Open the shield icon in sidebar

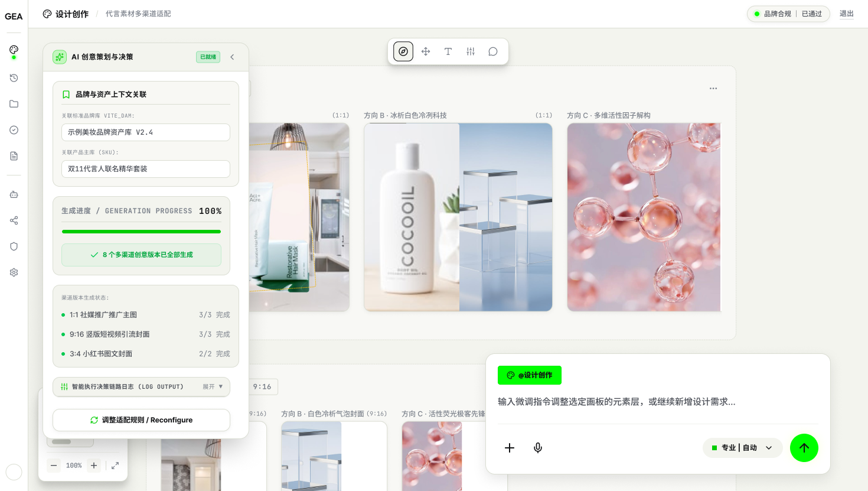click(14, 246)
